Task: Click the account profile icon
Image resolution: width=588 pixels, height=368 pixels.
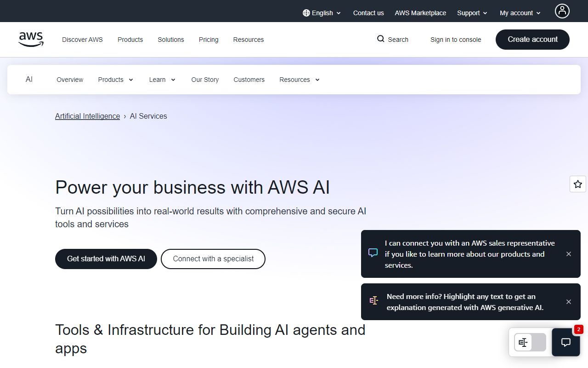Action: 562,11
